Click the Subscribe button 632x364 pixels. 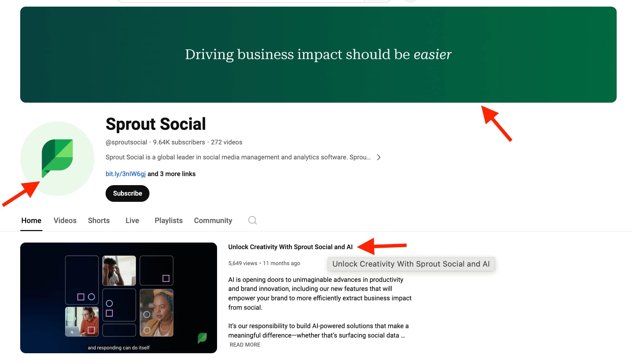(x=127, y=193)
